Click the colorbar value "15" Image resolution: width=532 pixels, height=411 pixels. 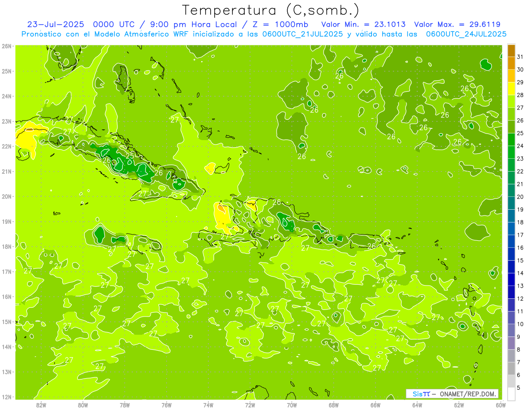click(x=520, y=260)
